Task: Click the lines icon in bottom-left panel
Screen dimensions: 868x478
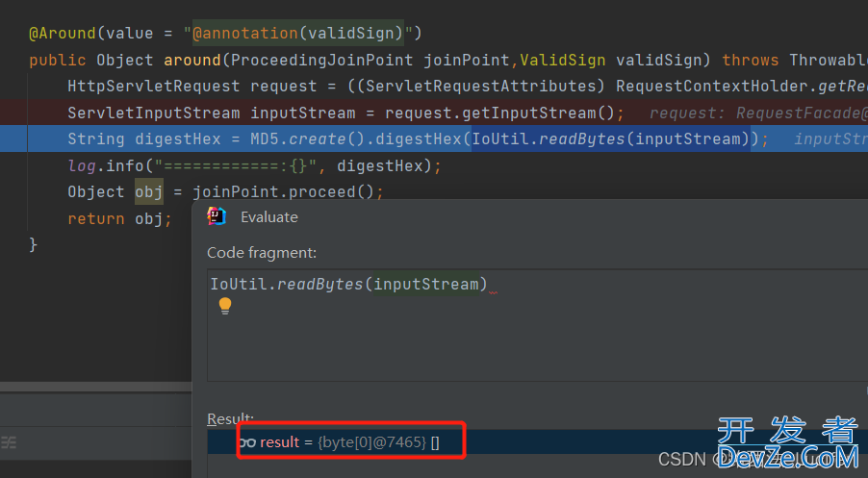Action: 9,442
